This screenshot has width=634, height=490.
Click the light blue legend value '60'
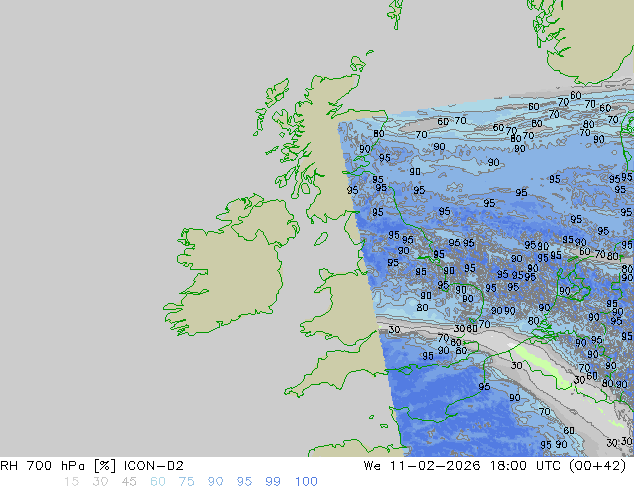158,482
